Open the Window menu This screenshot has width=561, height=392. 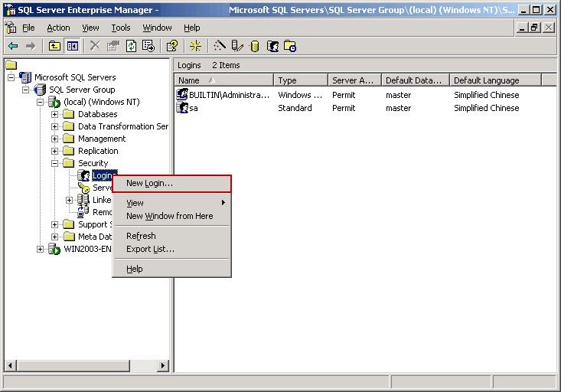(x=157, y=28)
